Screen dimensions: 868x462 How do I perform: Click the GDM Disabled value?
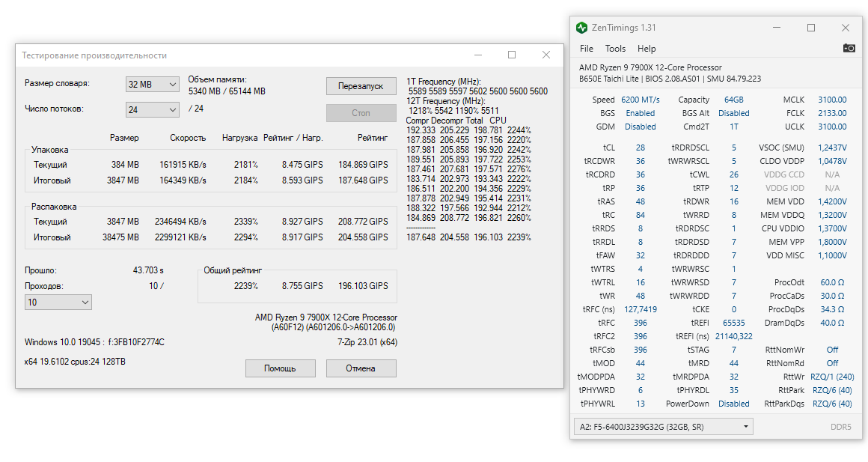[x=641, y=127]
